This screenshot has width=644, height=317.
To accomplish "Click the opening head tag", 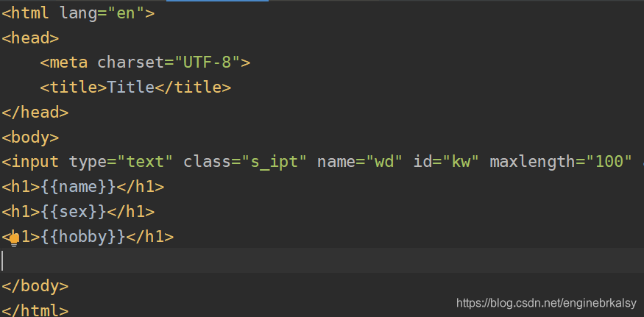I will [30, 38].
